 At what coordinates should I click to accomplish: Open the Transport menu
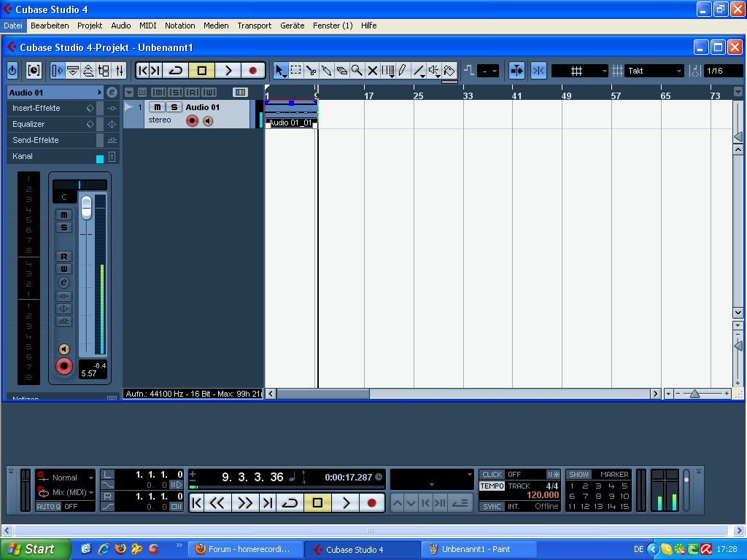(255, 26)
